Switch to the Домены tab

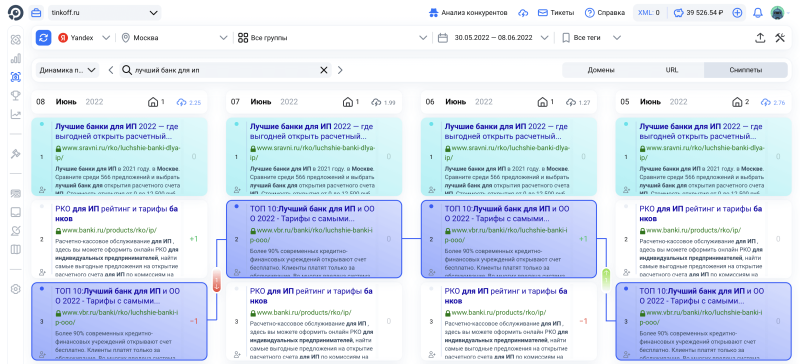tap(601, 70)
